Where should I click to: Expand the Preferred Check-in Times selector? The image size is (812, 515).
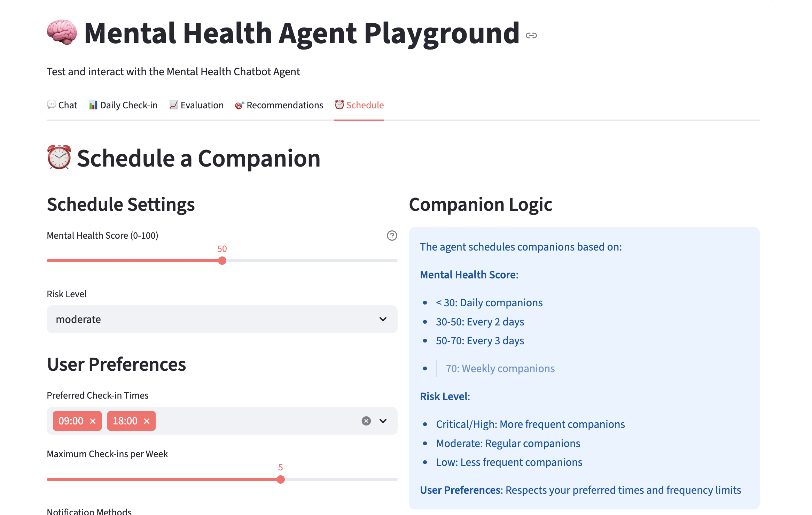coord(383,421)
